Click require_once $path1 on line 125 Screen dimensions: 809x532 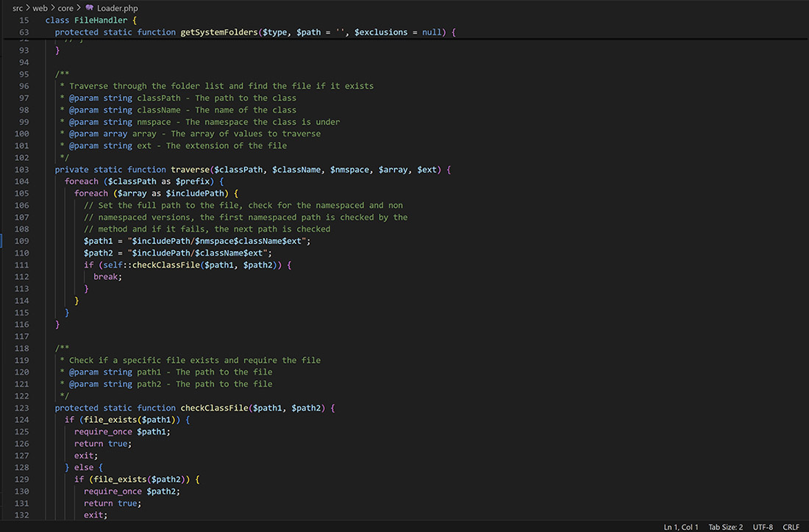point(121,432)
